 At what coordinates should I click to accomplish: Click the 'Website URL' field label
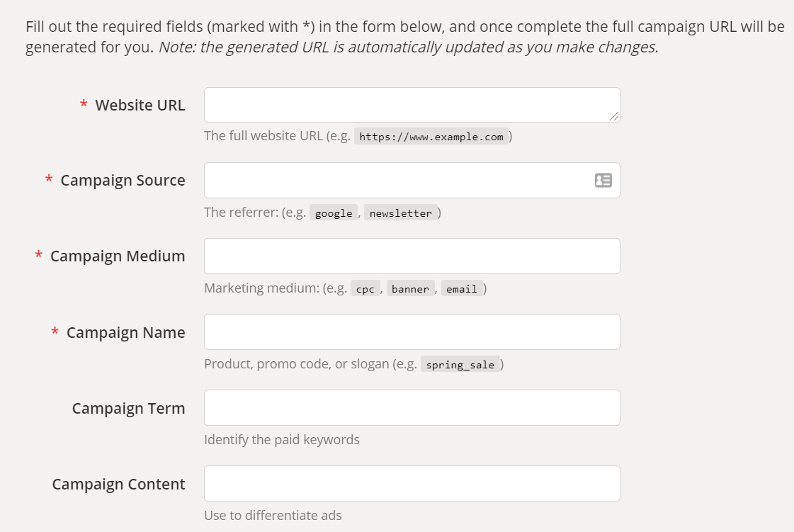pyautogui.click(x=140, y=106)
